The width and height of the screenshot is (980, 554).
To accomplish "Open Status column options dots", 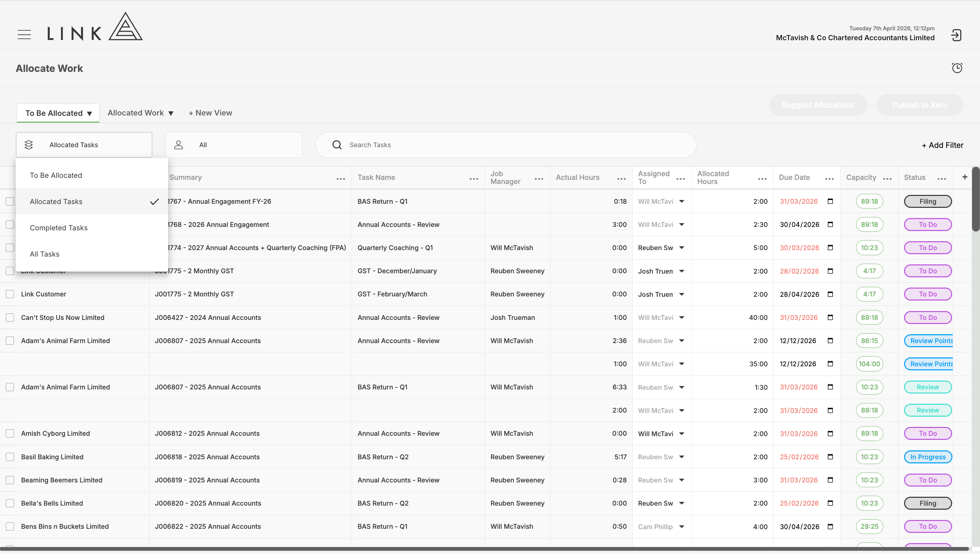I will [x=942, y=179].
